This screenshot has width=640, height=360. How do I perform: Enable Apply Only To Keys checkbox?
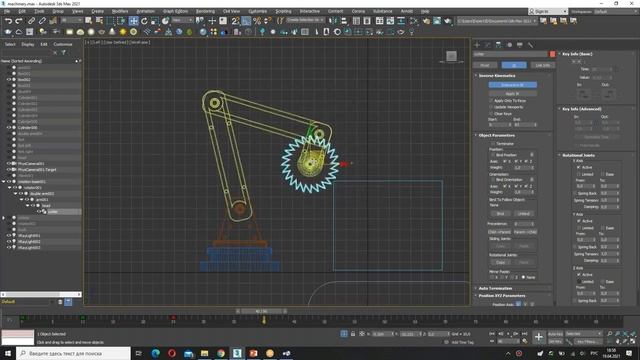(x=491, y=100)
